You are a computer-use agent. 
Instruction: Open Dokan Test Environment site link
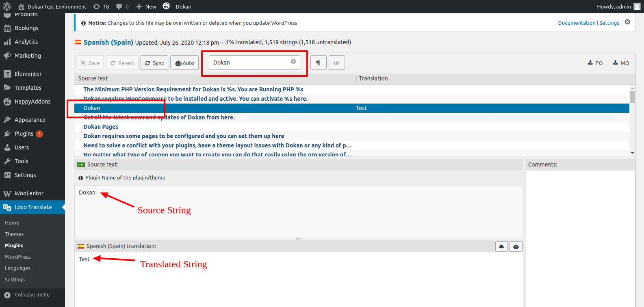tap(52, 6)
